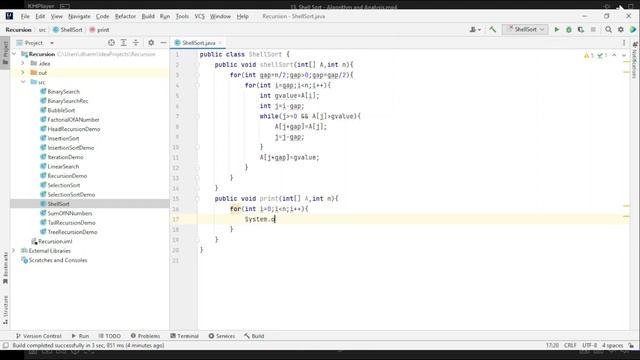Screen dimensions: 640x360
Task: Open the Terminal tool window
Action: pyautogui.click(x=184, y=336)
